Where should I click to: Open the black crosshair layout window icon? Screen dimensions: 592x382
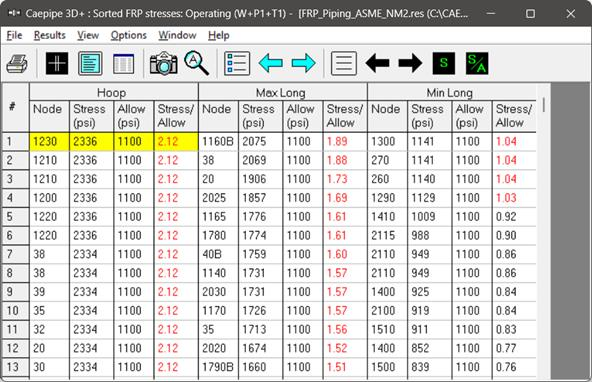coord(57,63)
